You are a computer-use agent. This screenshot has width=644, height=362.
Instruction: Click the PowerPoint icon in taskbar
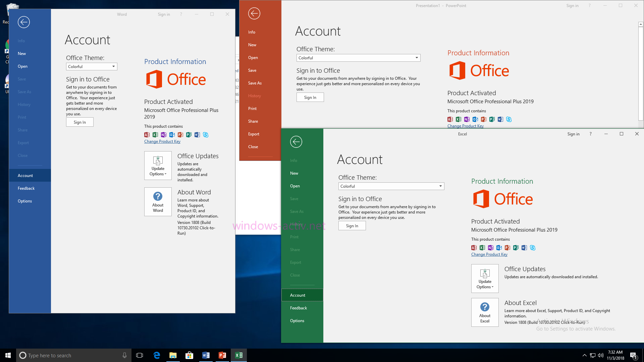[222, 355]
